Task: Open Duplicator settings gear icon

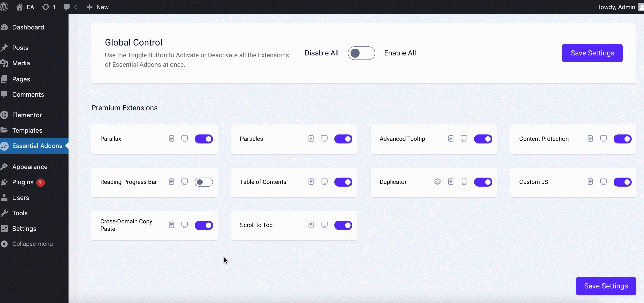Action: 437,182
